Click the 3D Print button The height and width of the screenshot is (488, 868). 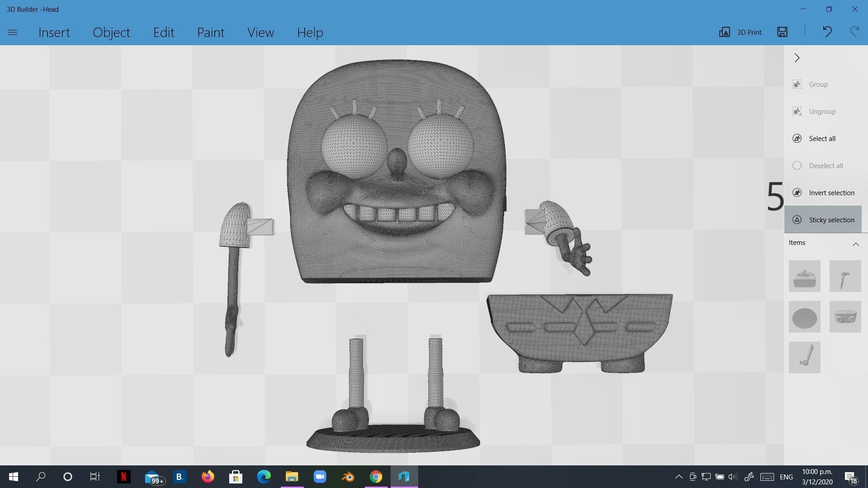click(x=741, y=32)
